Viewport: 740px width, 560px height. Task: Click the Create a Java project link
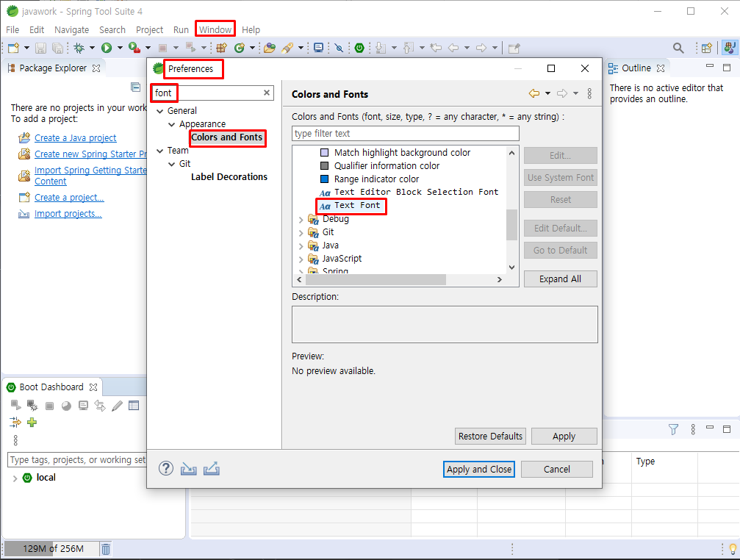[76, 137]
